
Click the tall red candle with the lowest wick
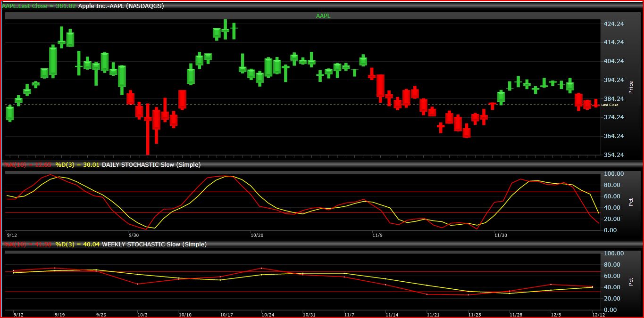coord(148,129)
